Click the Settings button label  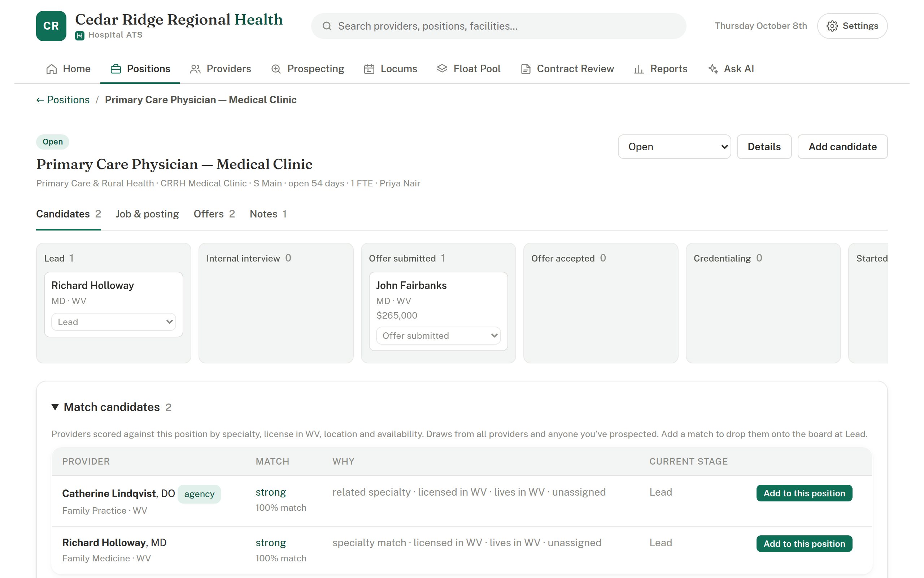coord(860,26)
